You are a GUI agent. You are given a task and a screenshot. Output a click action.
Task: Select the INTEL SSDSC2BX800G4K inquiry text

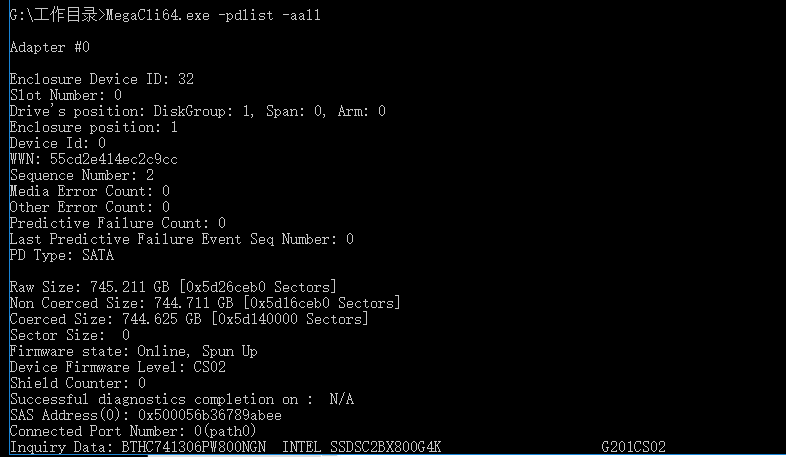click(361, 447)
